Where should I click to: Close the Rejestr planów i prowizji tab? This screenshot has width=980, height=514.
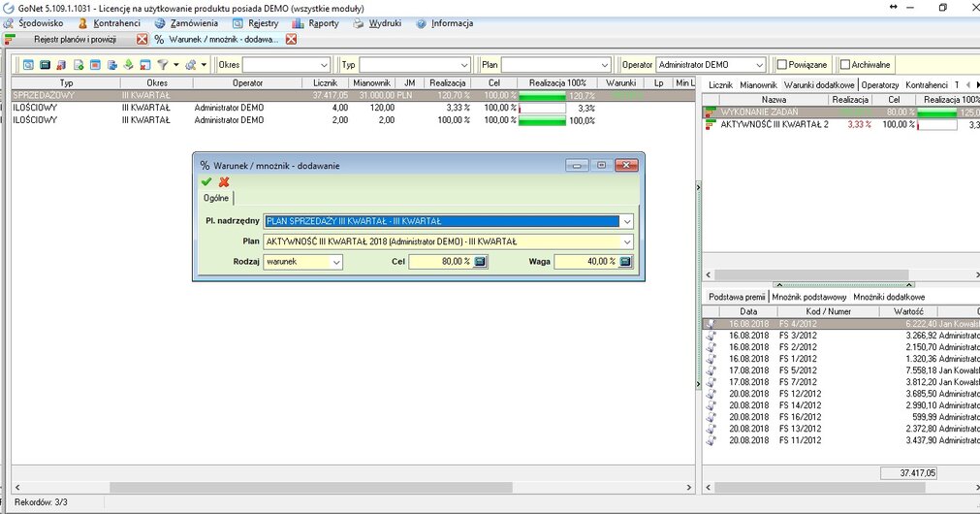point(142,40)
